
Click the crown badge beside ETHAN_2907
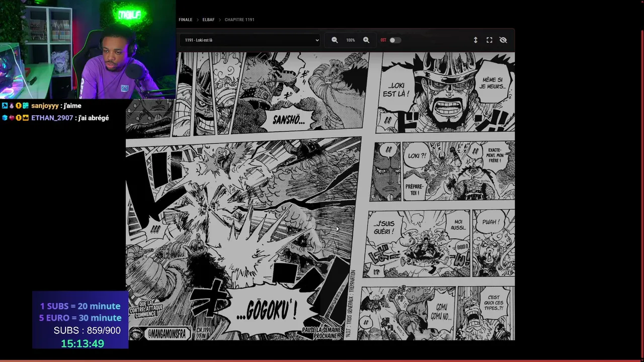(x=26, y=118)
